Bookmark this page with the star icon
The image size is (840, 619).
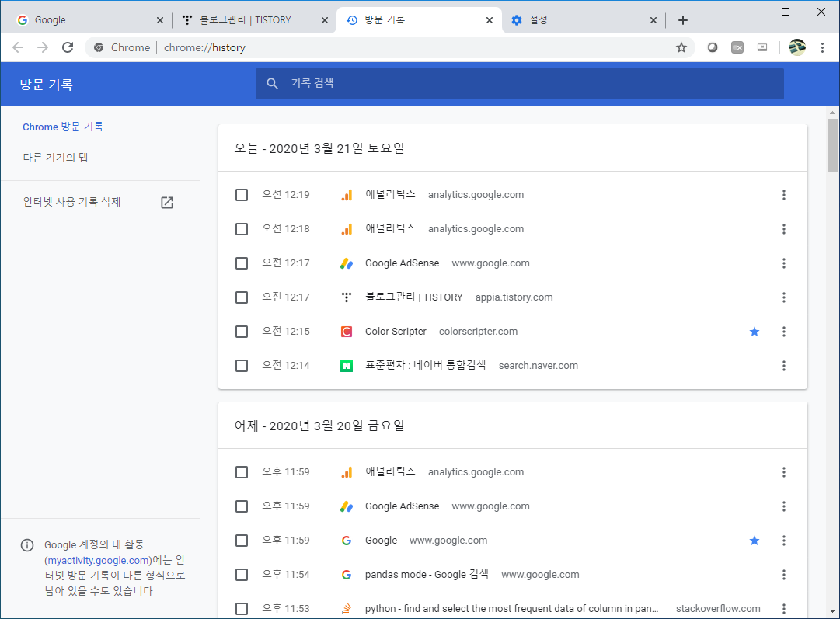[x=681, y=47]
